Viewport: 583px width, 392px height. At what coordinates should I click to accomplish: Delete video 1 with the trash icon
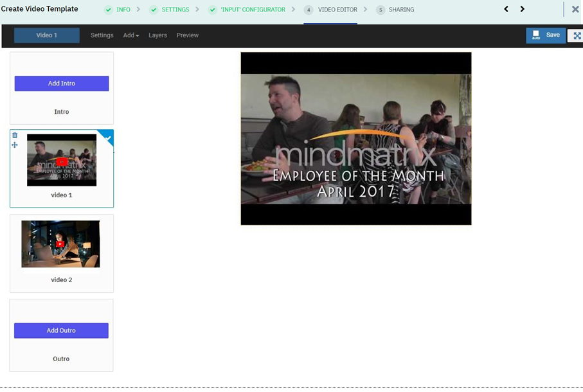(x=15, y=135)
